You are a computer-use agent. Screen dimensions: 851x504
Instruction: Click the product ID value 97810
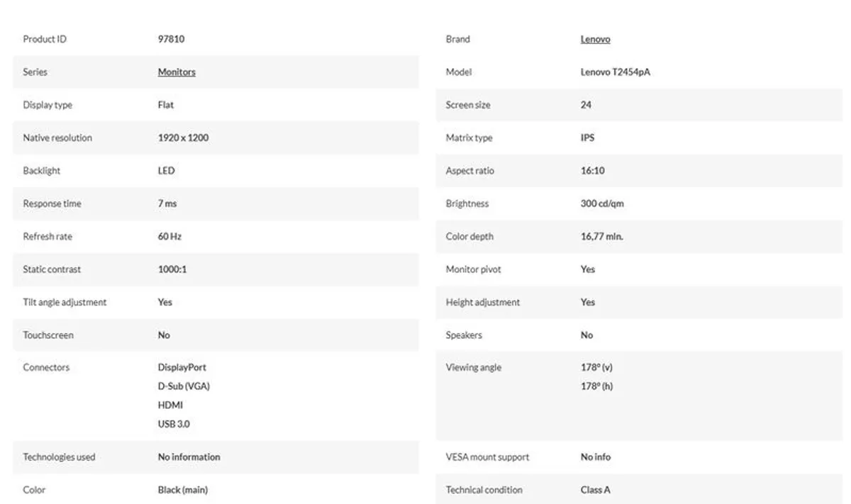(x=171, y=40)
